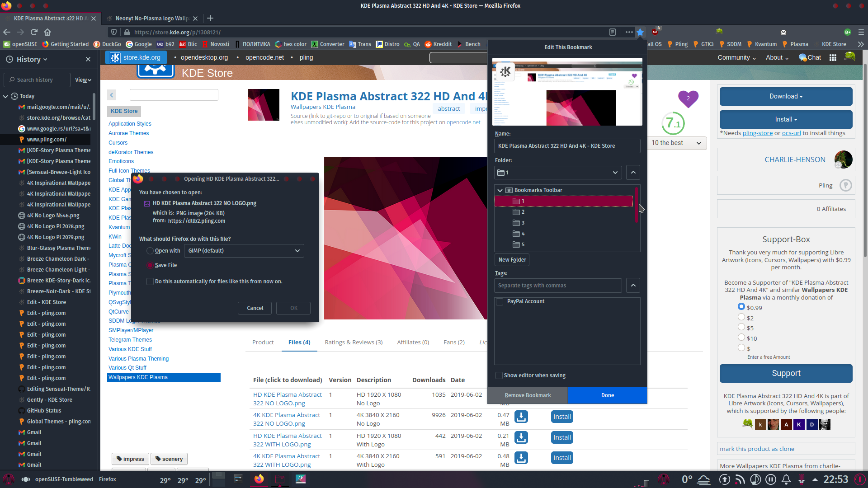The width and height of the screenshot is (868, 488).
Task: Collapse Bookmarks Toolbar tree node
Action: tap(500, 190)
